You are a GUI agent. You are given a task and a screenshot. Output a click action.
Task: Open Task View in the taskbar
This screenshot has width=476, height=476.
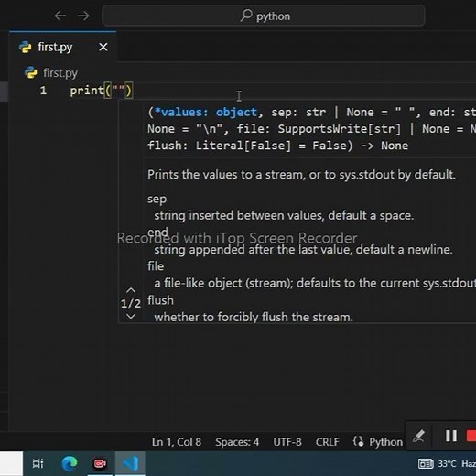[x=38, y=463]
